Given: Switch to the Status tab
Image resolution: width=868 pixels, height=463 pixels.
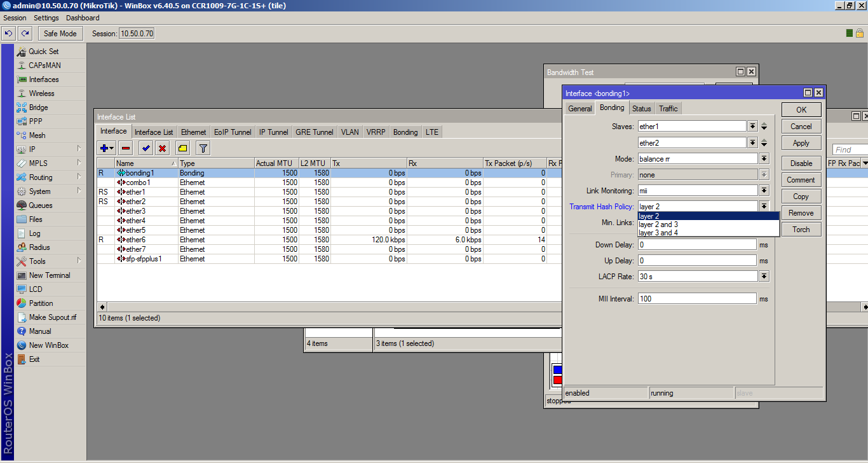Looking at the screenshot, I should [x=641, y=109].
